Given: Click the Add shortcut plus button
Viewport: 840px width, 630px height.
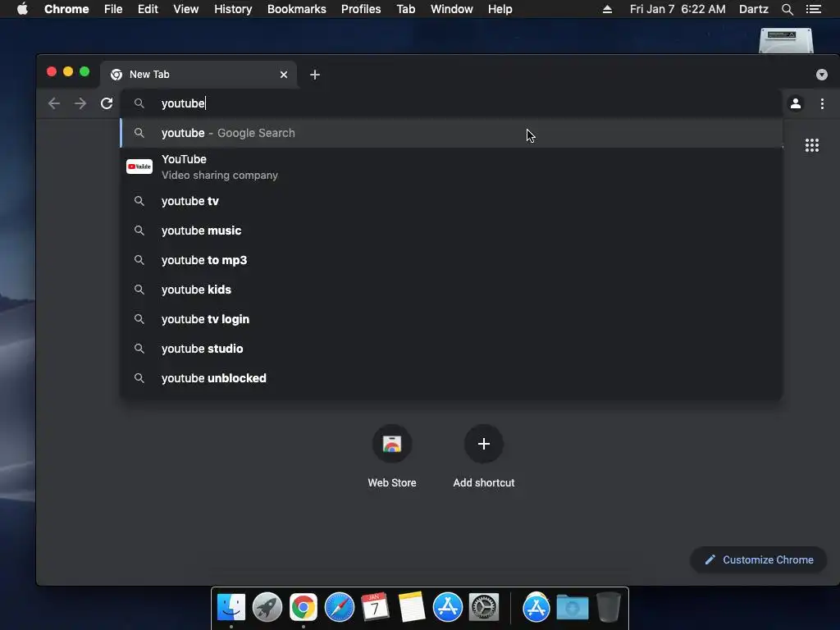Looking at the screenshot, I should tap(484, 444).
